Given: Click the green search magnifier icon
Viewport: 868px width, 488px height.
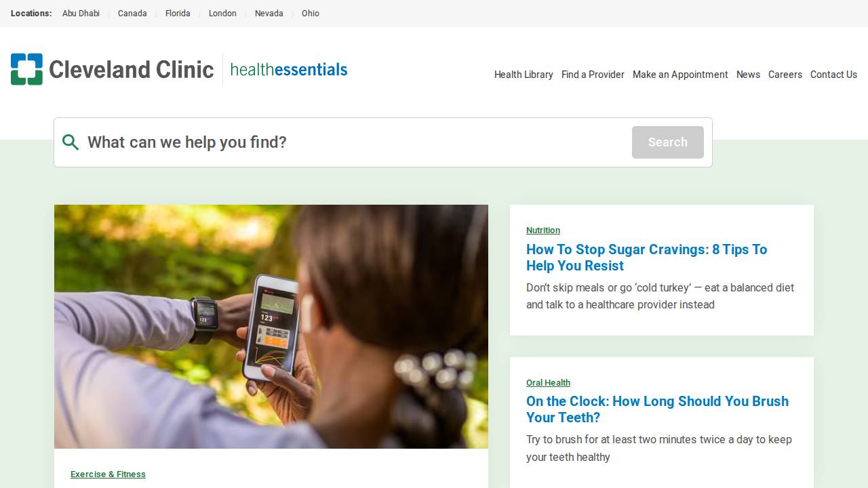Looking at the screenshot, I should [x=71, y=142].
